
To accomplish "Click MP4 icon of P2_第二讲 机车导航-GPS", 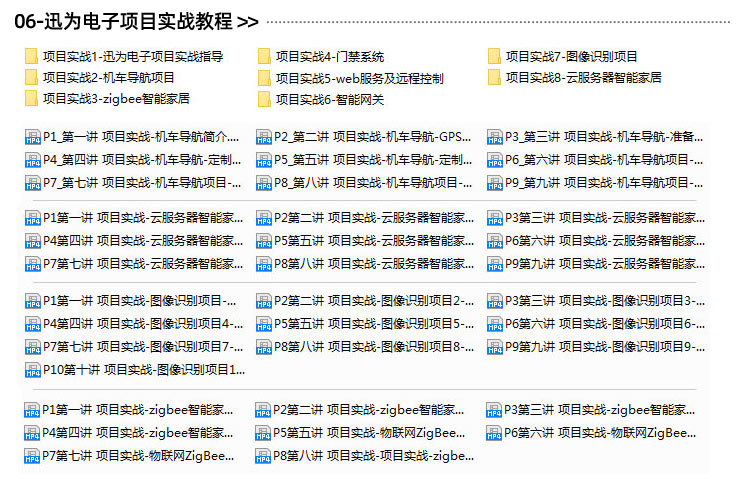I will point(264,137).
